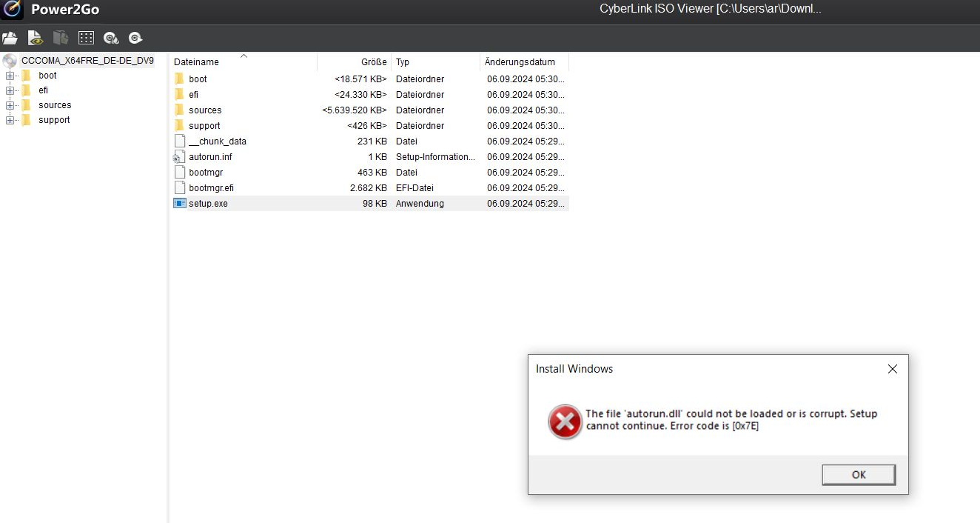
Task: Select the sources label in the tree
Action: 55,105
